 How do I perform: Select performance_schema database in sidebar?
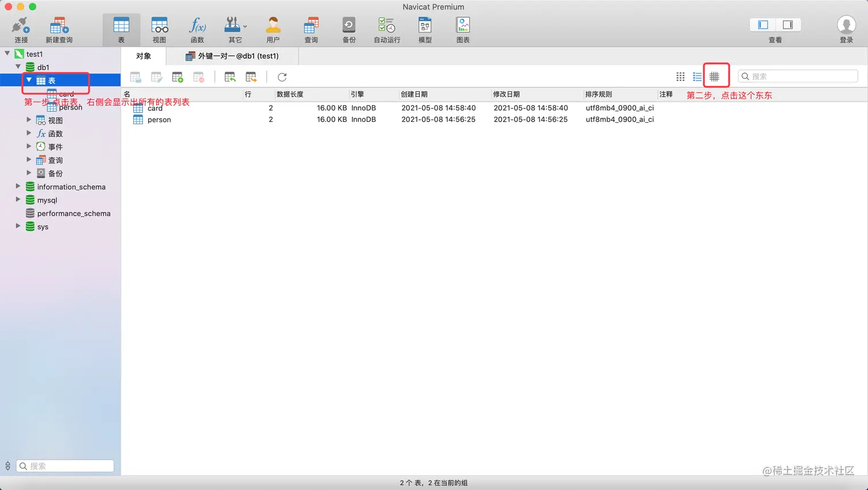[x=73, y=214]
